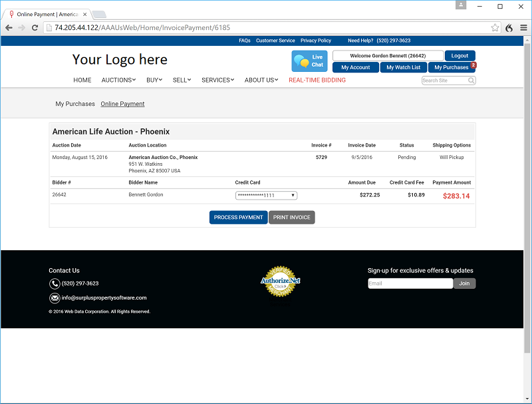This screenshot has height=404, width=532.
Task: Click My Purchases breadcrumb
Action: (75, 104)
